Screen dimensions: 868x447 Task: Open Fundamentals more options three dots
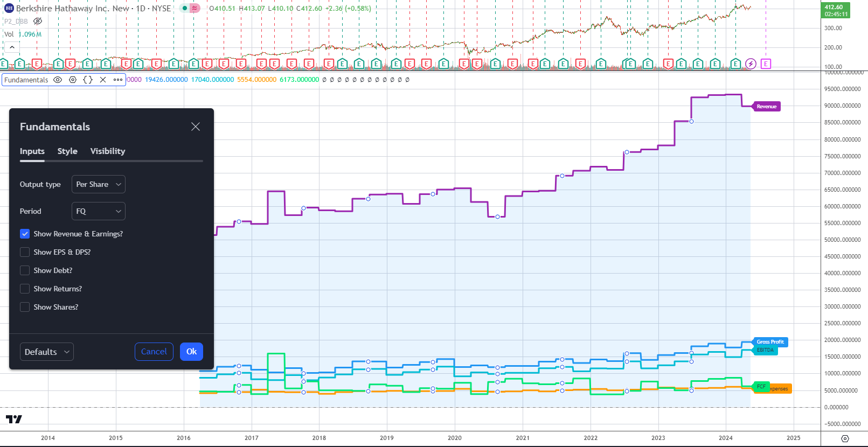tap(118, 80)
